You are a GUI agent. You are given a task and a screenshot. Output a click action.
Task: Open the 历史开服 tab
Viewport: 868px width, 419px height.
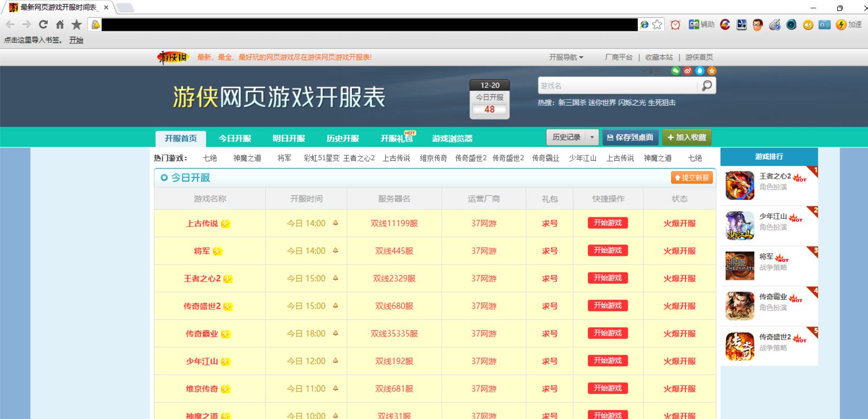(x=343, y=138)
